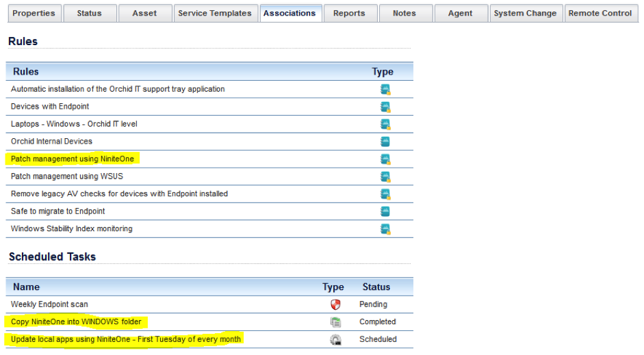This screenshot has width=644, height=355.
Task: Go to the Remote Control tab
Action: coord(600,13)
